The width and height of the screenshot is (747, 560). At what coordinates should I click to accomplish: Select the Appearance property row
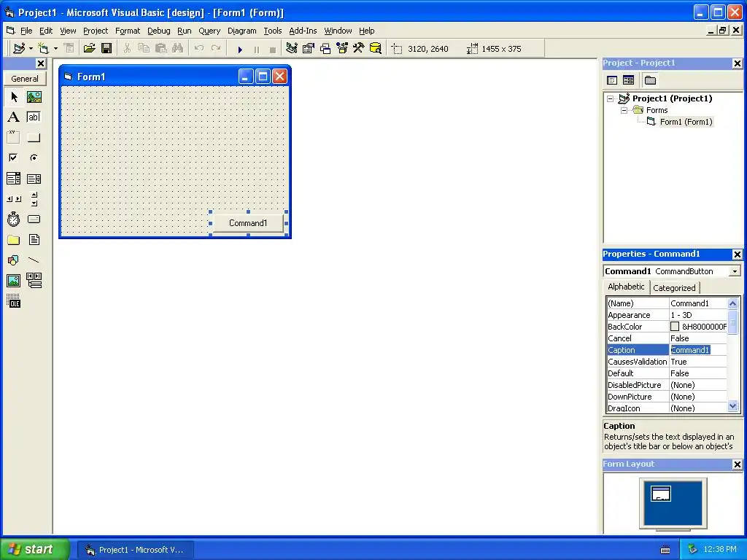coord(667,315)
